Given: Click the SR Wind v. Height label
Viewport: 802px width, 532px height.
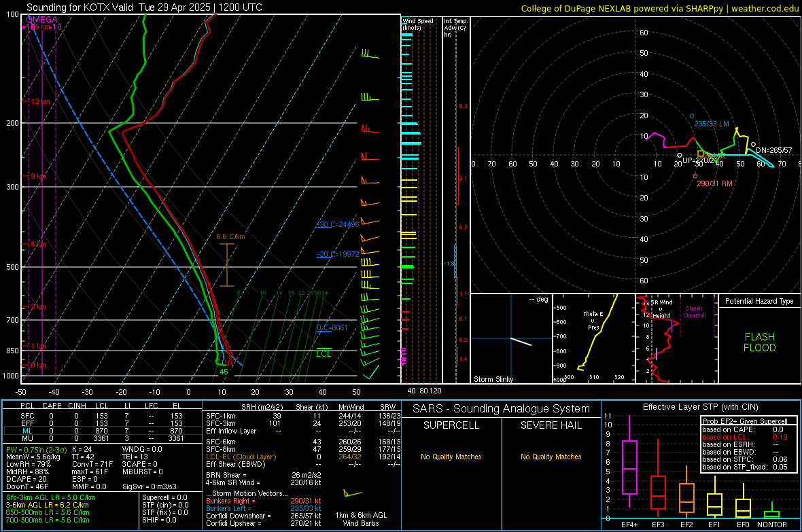Looking at the screenshot, I should click(661, 309).
